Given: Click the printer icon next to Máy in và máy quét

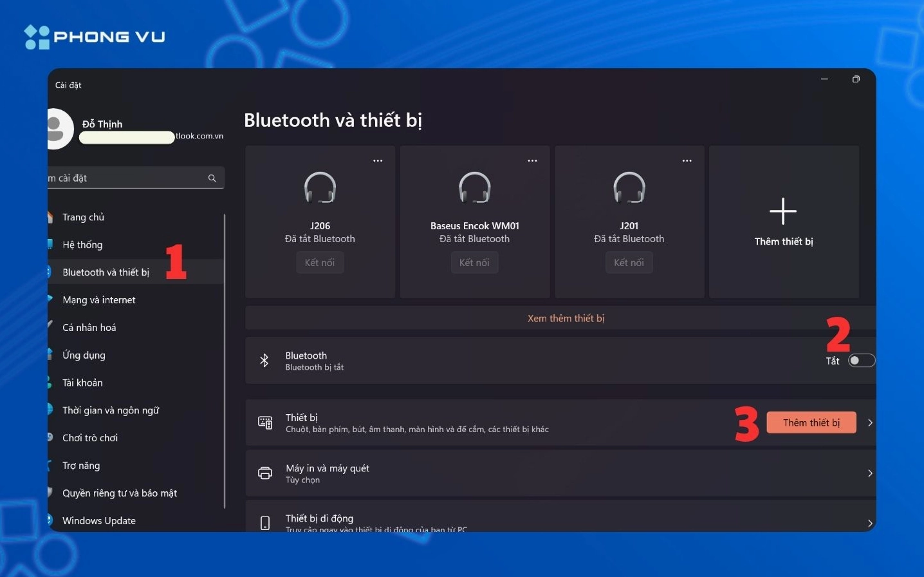Looking at the screenshot, I should pos(265,473).
